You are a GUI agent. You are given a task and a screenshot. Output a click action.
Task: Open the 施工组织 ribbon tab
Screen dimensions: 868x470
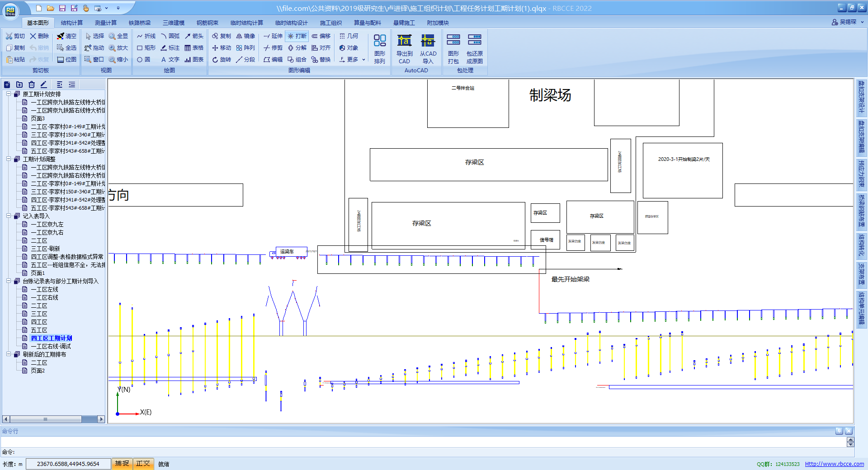[x=331, y=23]
